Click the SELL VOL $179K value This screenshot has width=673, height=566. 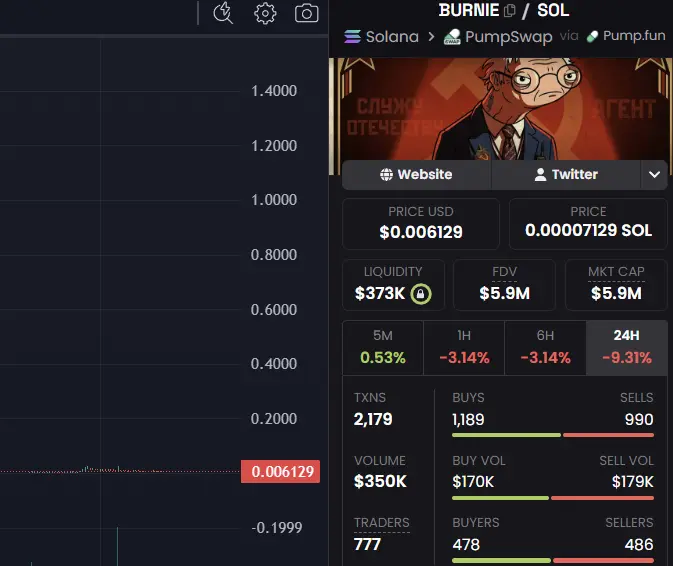tap(633, 482)
